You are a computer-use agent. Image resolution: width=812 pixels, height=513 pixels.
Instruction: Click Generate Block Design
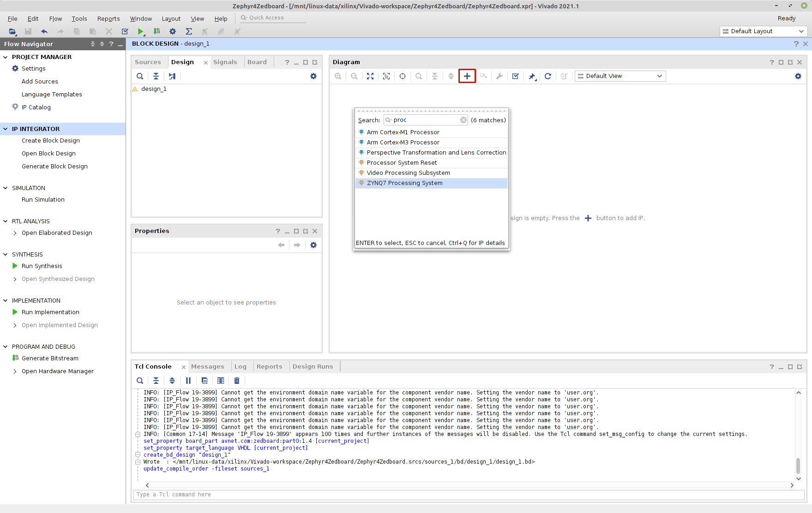[x=54, y=167]
